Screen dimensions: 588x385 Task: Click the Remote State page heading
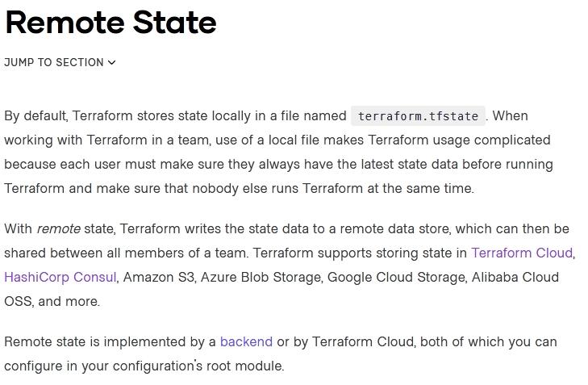pyautogui.click(x=111, y=23)
